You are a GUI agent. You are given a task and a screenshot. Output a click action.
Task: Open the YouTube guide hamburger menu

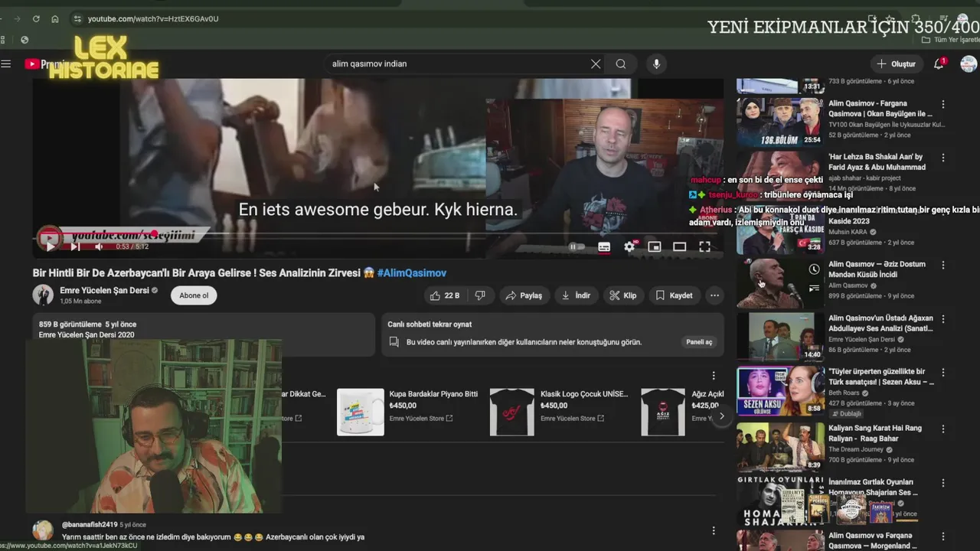pos(6,64)
